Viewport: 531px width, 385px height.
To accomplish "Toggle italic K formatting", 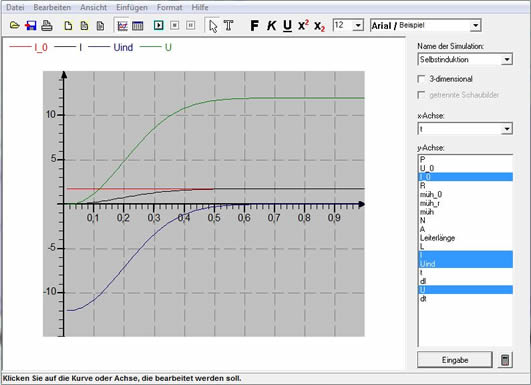I will tap(271, 25).
